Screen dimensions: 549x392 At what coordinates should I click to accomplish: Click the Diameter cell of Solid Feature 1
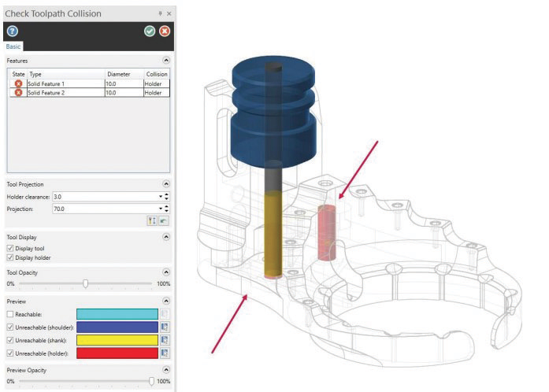[124, 83]
